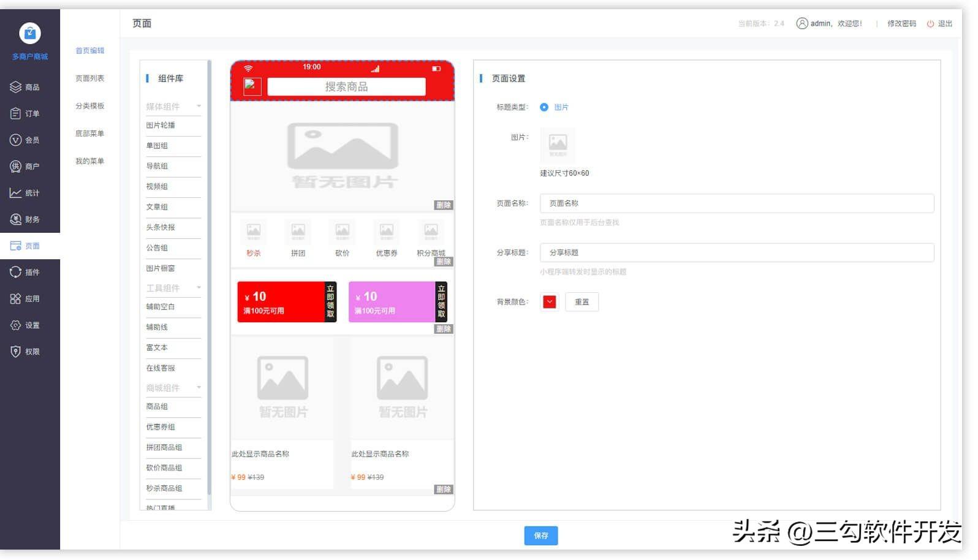Open the 插件 plugins icon

(15, 272)
